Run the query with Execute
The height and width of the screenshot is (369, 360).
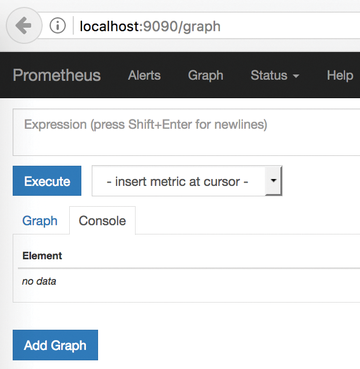[47, 181]
